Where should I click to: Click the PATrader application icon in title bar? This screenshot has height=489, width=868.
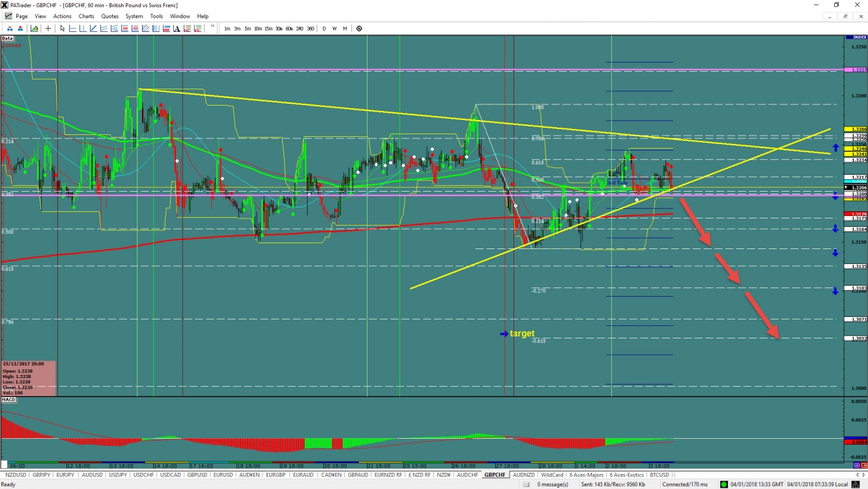[5, 5]
